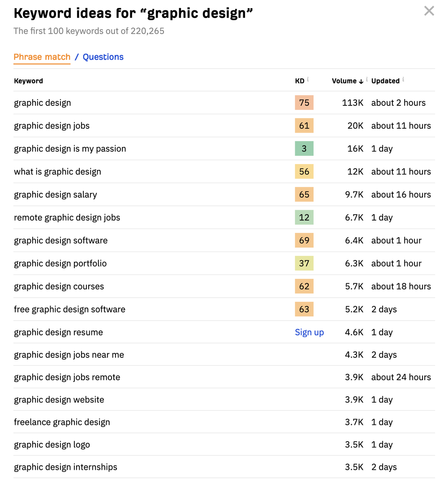Image resolution: width=448 pixels, height=481 pixels.
Task: Click the Keyword column header
Action: (29, 81)
